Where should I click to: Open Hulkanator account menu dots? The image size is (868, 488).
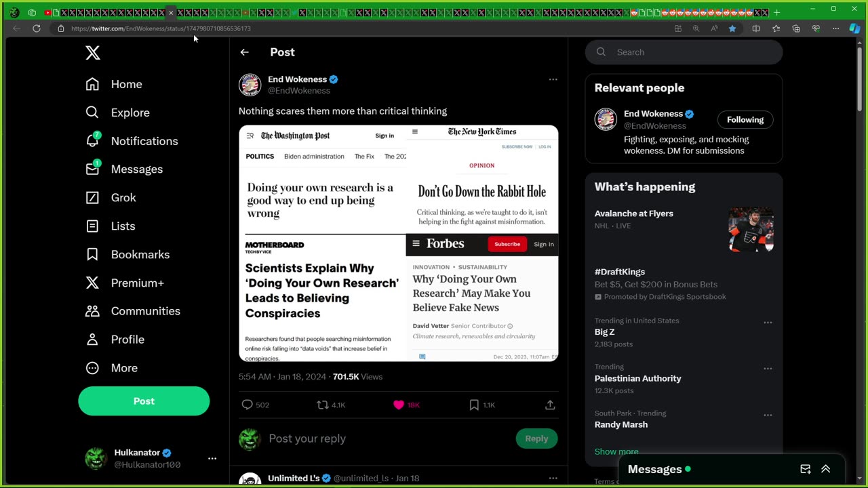click(x=212, y=459)
